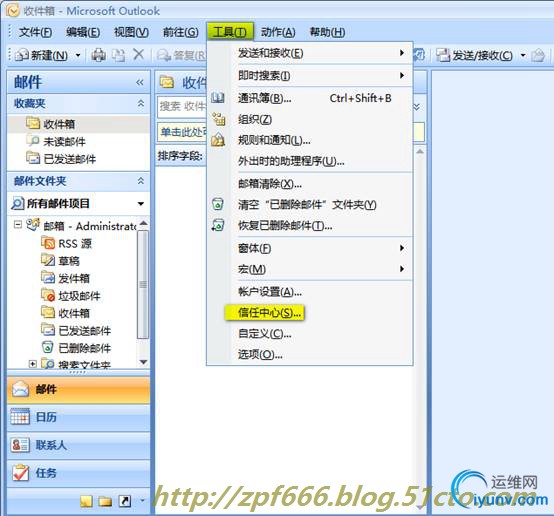Expand the 搜索文件夹 tree node
This screenshot has width=554, height=516.
point(33,364)
